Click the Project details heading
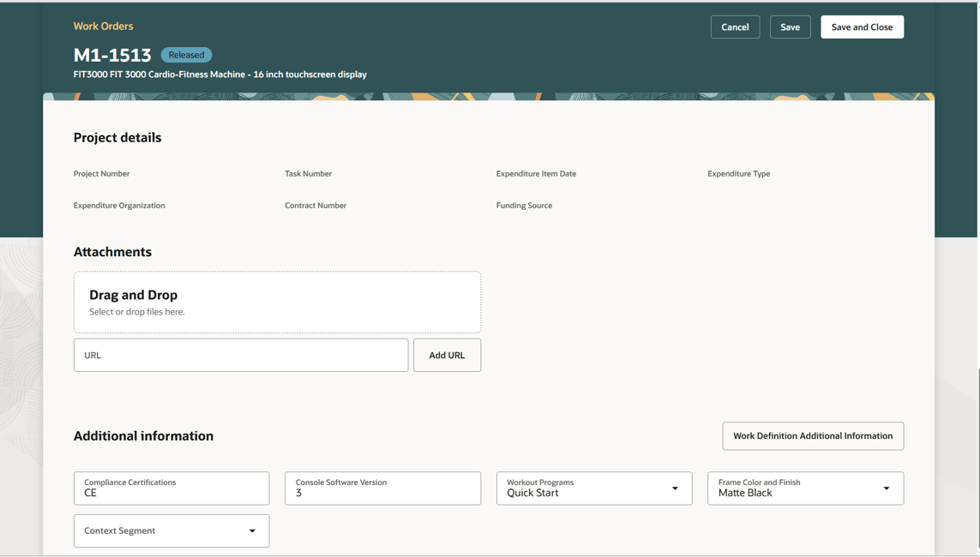 (117, 137)
